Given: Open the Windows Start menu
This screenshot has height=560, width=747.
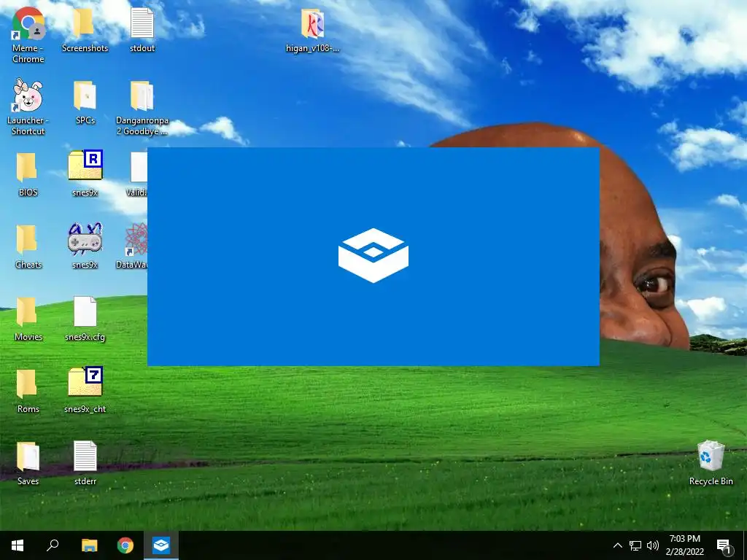Looking at the screenshot, I should pos(18,545).
